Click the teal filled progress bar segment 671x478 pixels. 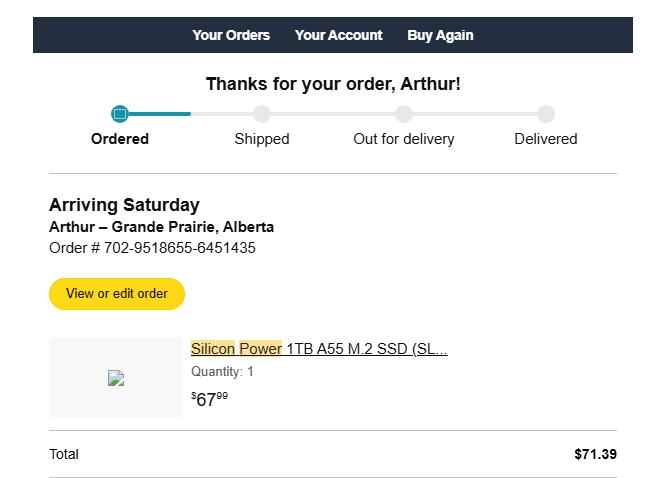[x=158, y=114]
